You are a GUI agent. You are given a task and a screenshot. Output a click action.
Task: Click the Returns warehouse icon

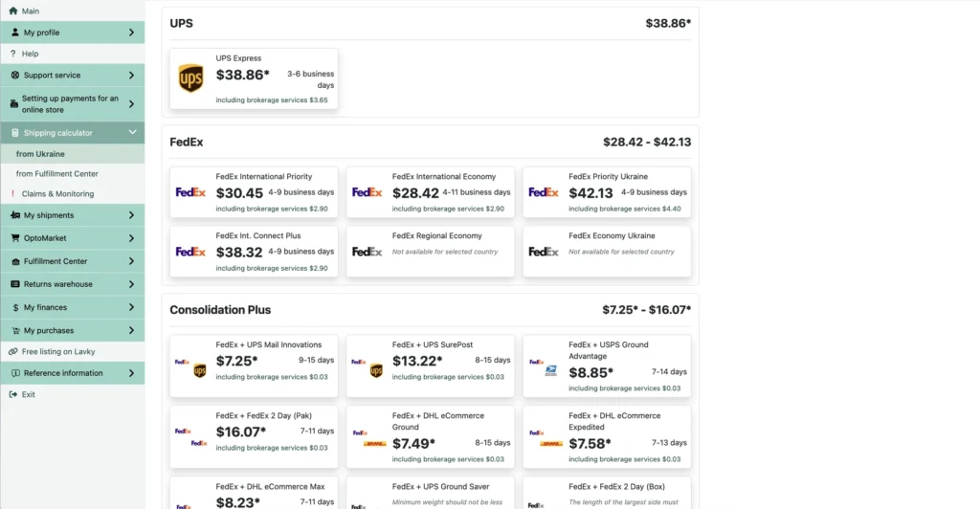tap(15, 284)
